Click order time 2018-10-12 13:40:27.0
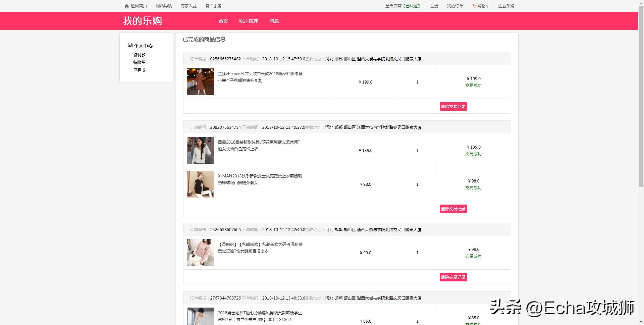Viewport: 644px width, 325px height. [x=283, y=127]
